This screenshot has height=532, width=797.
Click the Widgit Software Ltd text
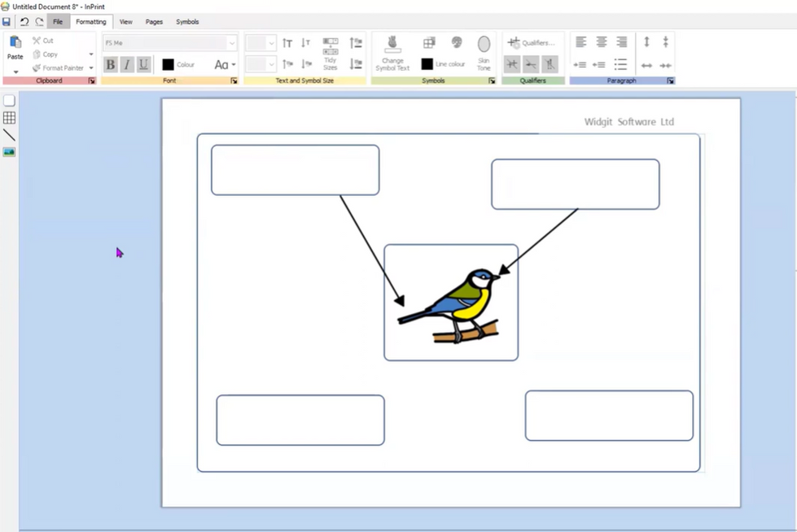tap(628, 122)
